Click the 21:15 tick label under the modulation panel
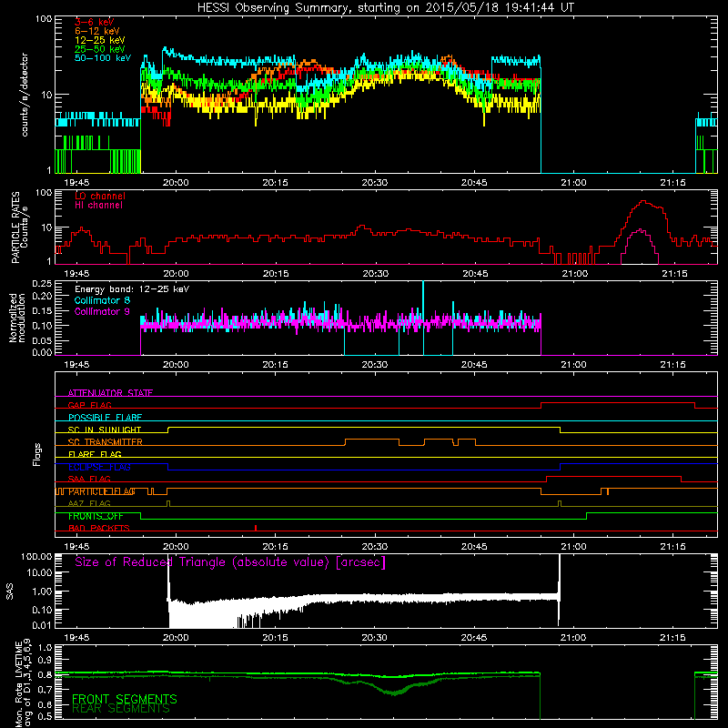The width and height of the screenshot is (728, 728). tap(672, 365)
